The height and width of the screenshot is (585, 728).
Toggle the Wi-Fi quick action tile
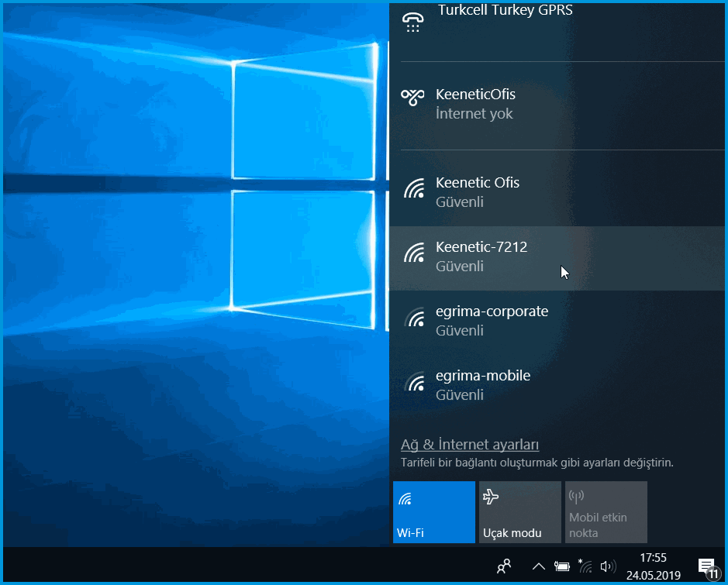pyautogui.click(x=433, y=512)
